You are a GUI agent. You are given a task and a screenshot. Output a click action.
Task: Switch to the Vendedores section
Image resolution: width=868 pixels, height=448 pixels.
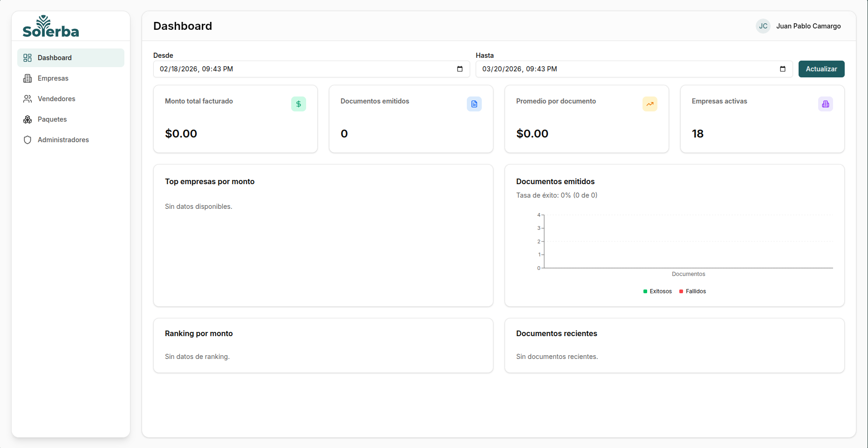pyautogui.click(x=56, y=98)
